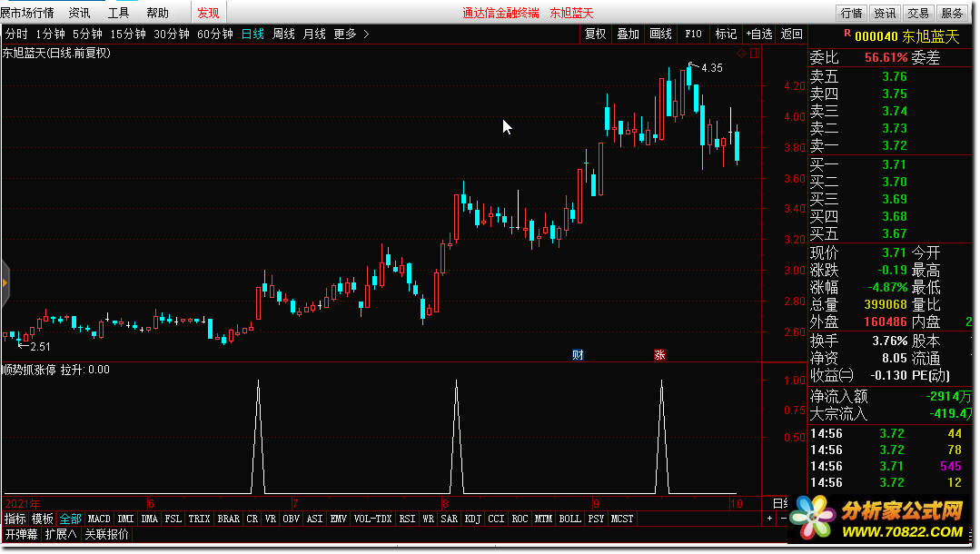
Task: Select the 1分钟 period
Action: [x=50, y=34]
